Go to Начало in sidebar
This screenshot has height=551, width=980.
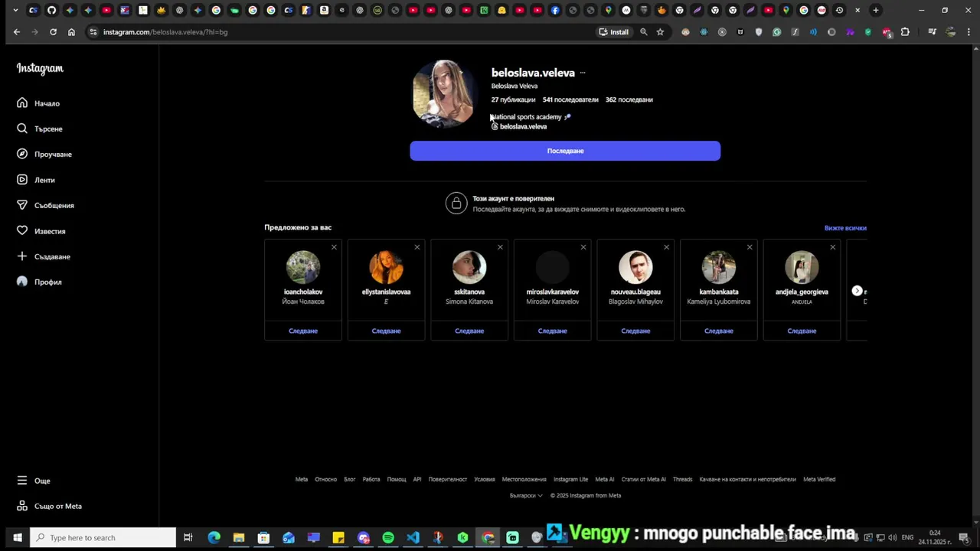tap(38, 103)
